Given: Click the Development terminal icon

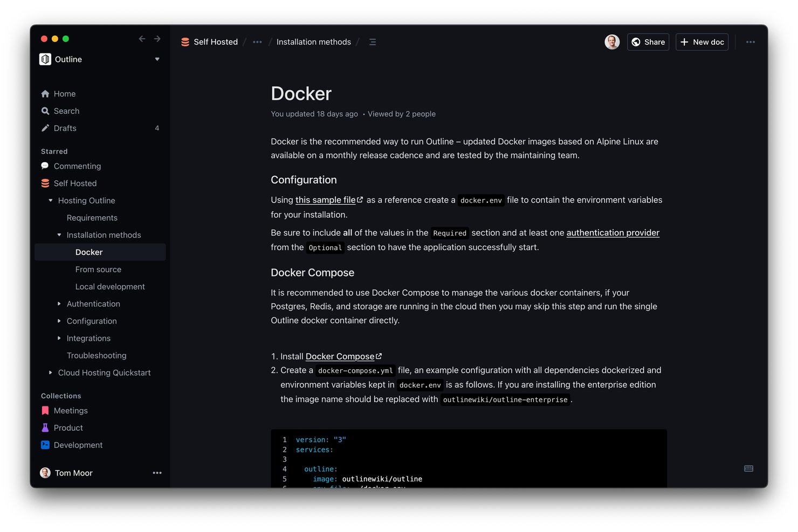Looking at the screenshot, I should tap(45, 445).
